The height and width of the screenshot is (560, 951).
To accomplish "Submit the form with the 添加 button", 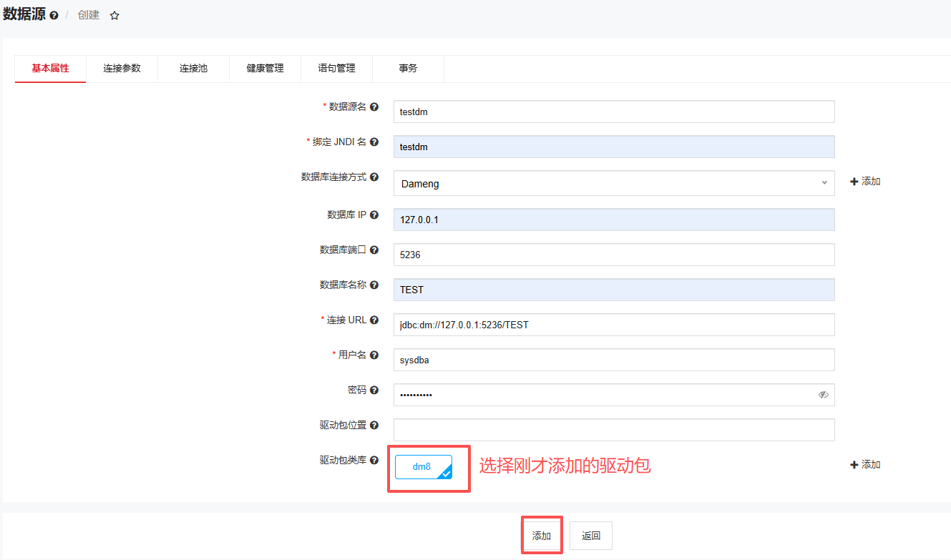I will [x=542, y=535].
